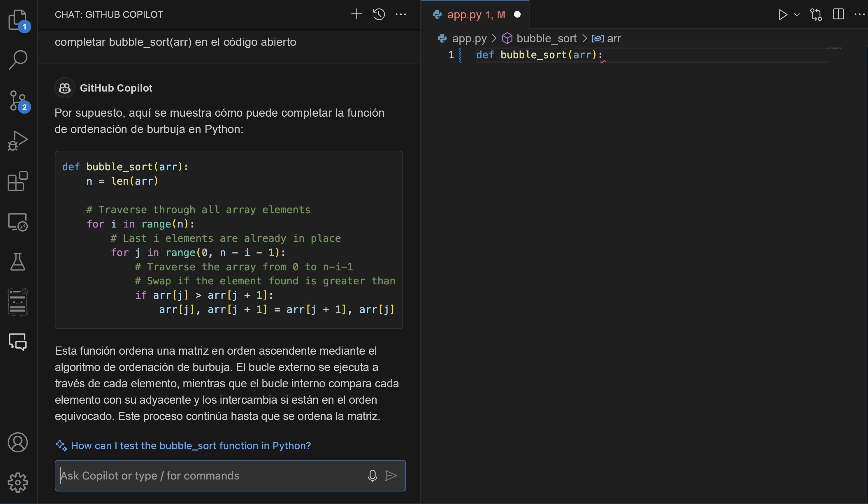Open Source Control view with badge 2
Screen dimensions: 868x504
[17, 100]
